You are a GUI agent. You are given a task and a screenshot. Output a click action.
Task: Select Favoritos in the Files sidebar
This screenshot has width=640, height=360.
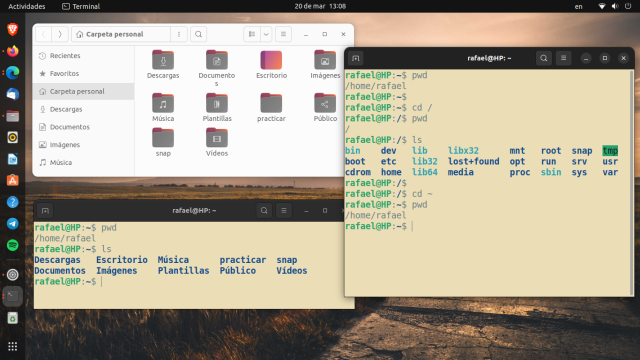83,73
